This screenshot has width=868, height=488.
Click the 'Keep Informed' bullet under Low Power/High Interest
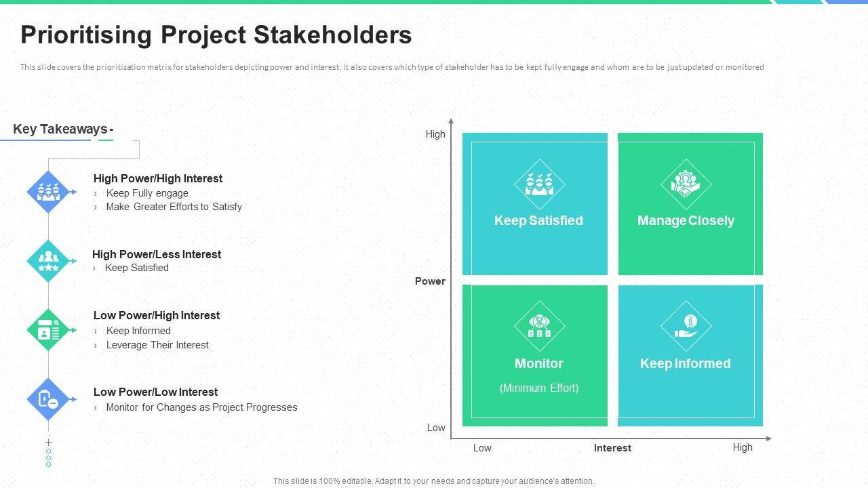click(138, 331)
